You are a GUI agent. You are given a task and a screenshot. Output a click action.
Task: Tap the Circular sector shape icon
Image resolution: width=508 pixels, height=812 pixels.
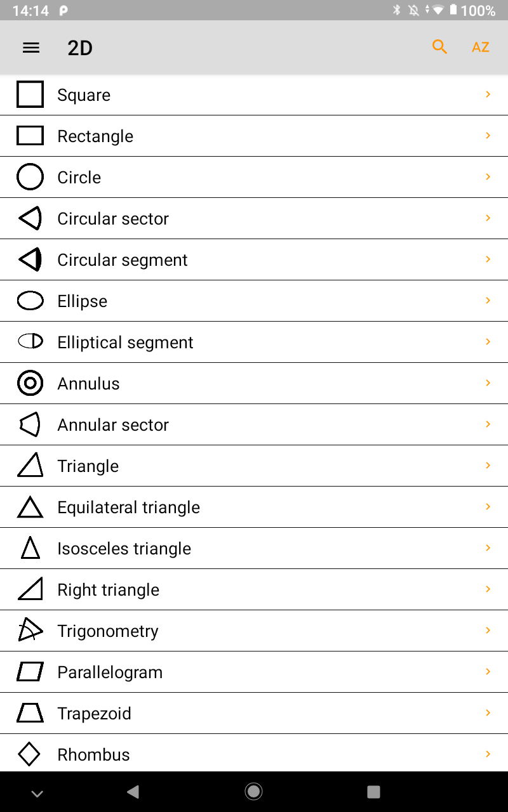click(x=30, y=218)
